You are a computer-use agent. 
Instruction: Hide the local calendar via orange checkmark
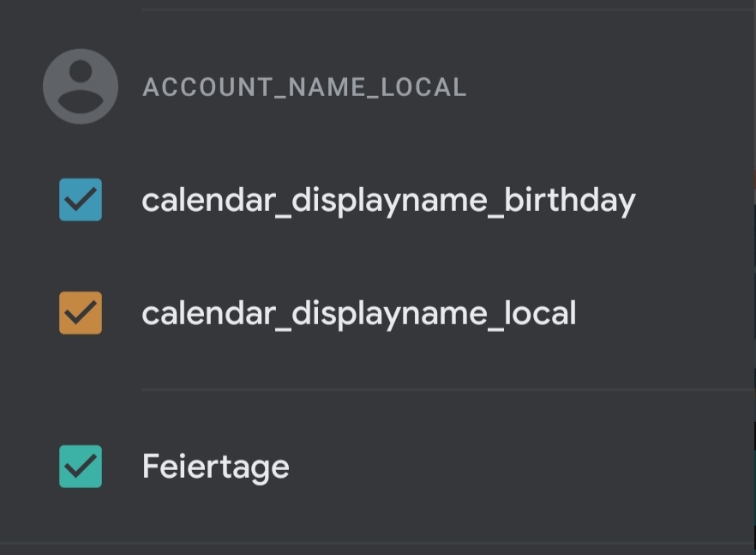[81, 313]
